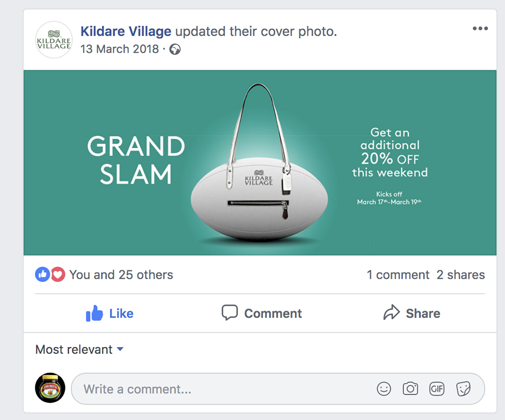Click the Comment button

(262, 313)
